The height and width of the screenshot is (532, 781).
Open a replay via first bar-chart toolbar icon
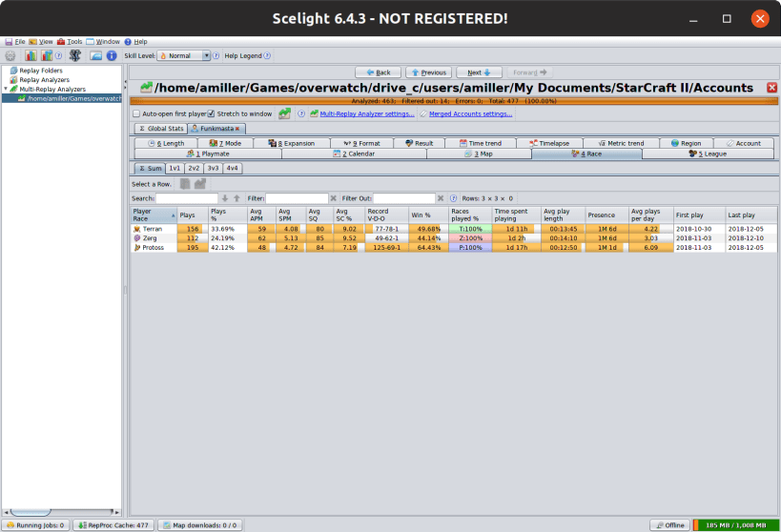(x=31, y=56)
